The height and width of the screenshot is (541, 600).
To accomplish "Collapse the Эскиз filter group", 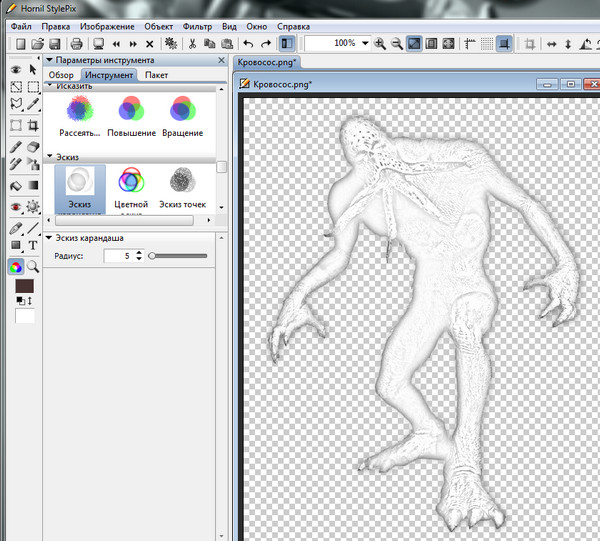I will point(51,157).
